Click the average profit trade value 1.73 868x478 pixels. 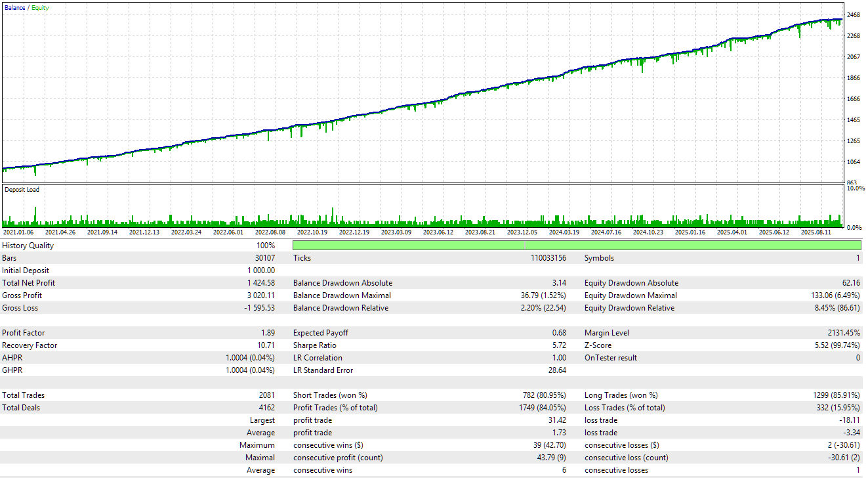[559, 433]
